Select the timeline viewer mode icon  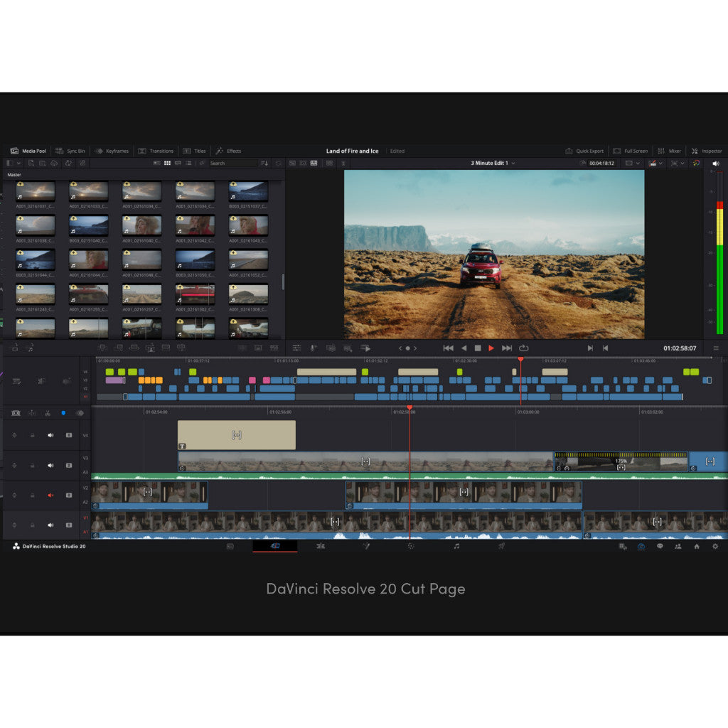(x=314, y=163)
